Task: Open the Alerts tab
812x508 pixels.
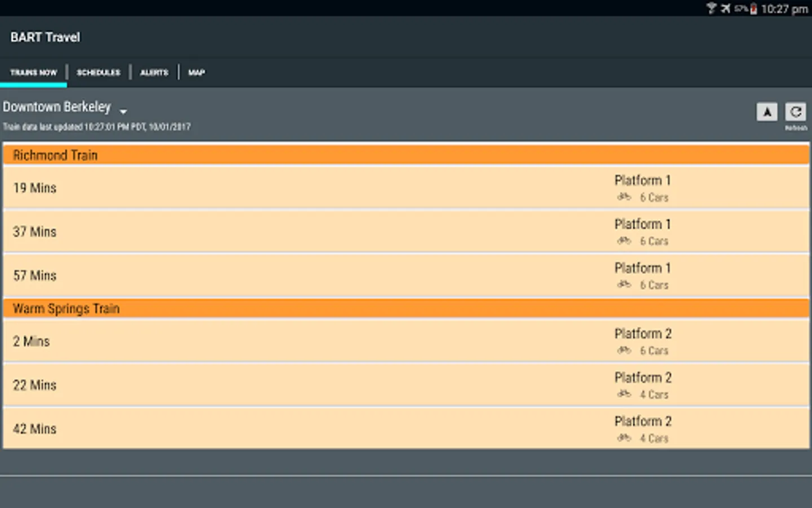Action: tap(155, 72)
